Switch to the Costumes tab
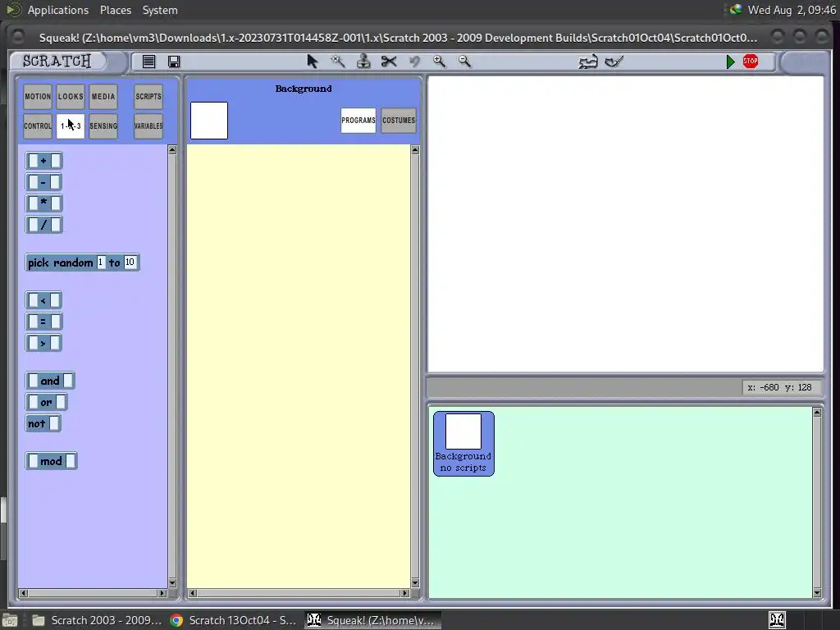 click(399, 121)
